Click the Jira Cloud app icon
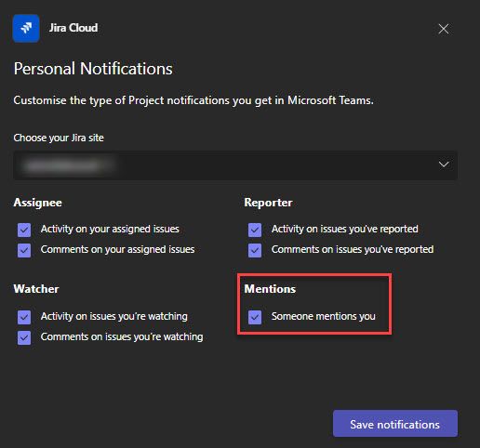 [26, 28]
